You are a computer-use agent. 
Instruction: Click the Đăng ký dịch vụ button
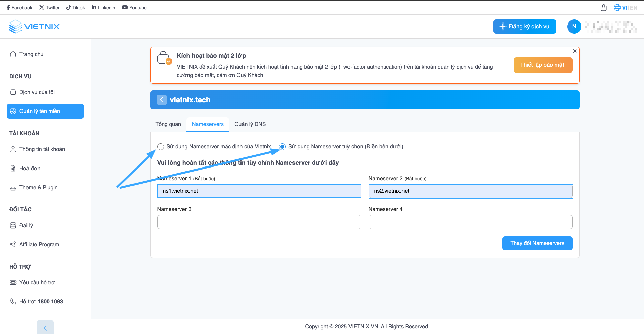(525, 27)
